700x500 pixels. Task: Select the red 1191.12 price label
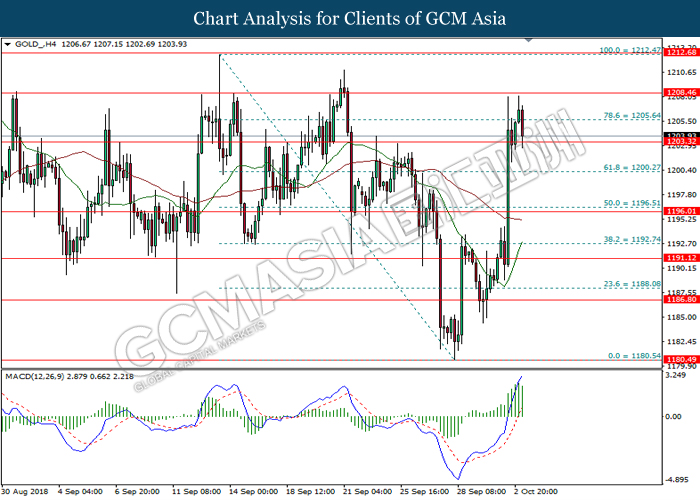click(x=681, y=258)
